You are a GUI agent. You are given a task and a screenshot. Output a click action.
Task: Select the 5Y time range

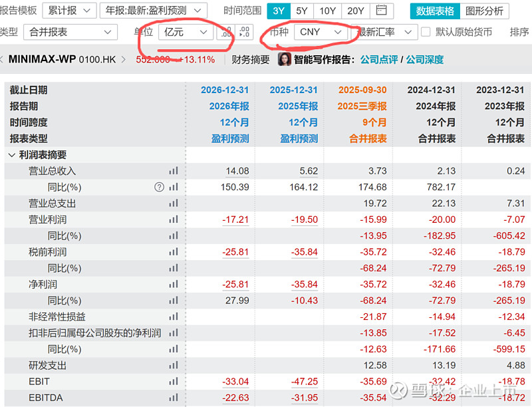click(302, 11)
